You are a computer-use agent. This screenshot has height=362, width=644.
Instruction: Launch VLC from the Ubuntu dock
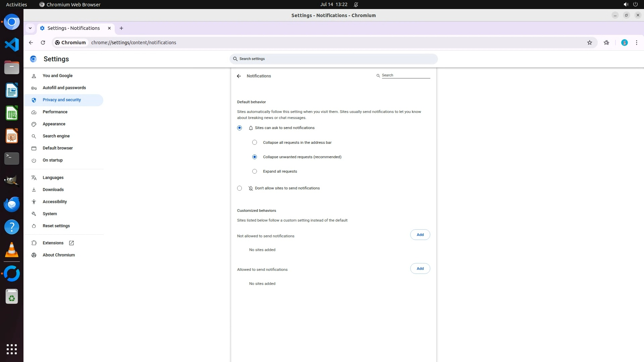(x=12, y=250)
